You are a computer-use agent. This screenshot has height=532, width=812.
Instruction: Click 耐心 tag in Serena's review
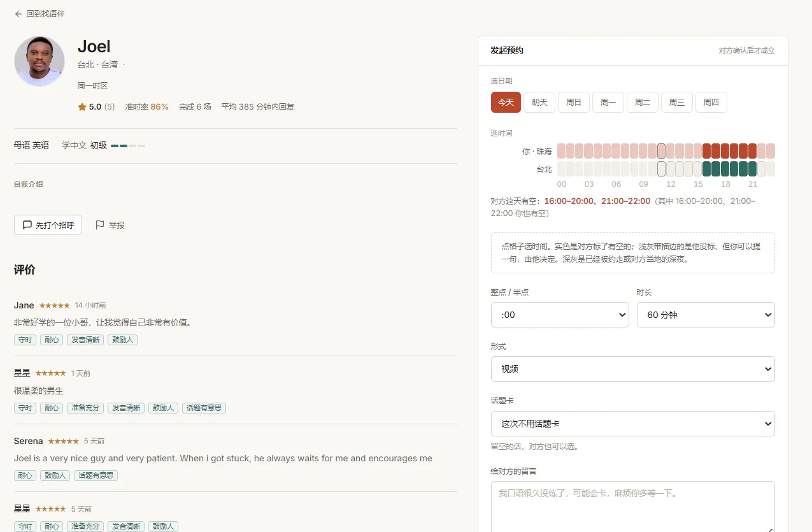[x=25, y=475]
